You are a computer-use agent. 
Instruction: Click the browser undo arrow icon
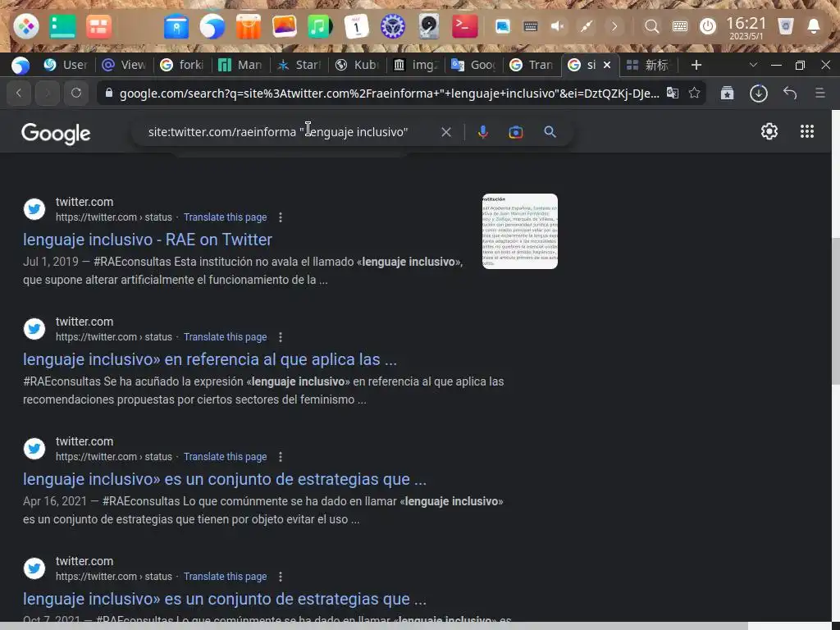(790, 94)
